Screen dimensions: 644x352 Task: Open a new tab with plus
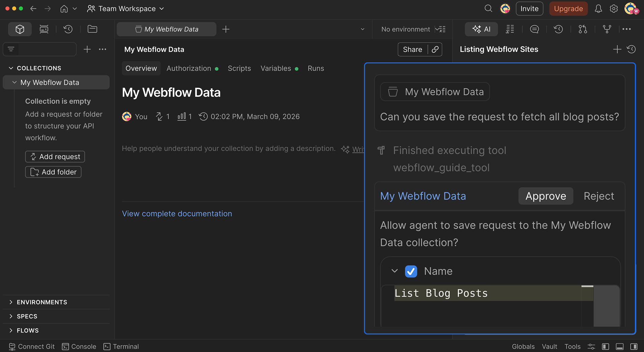(x=226, y=29)
